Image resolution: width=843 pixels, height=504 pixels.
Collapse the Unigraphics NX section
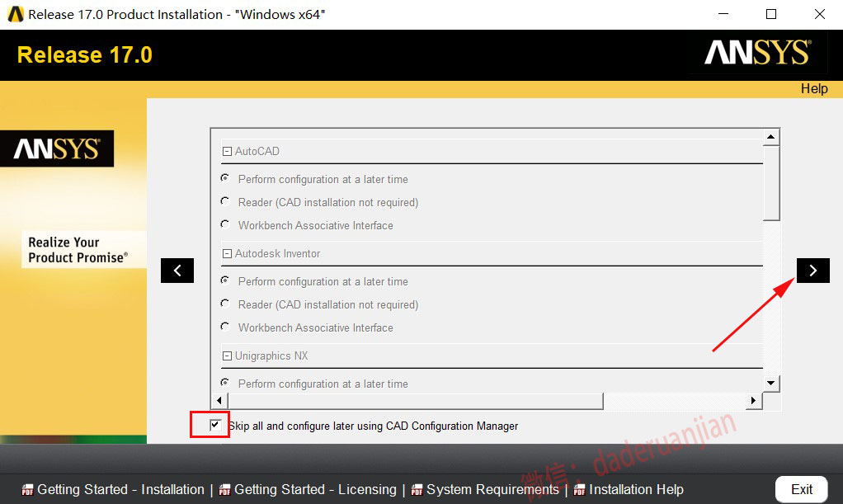click(227, 356)
